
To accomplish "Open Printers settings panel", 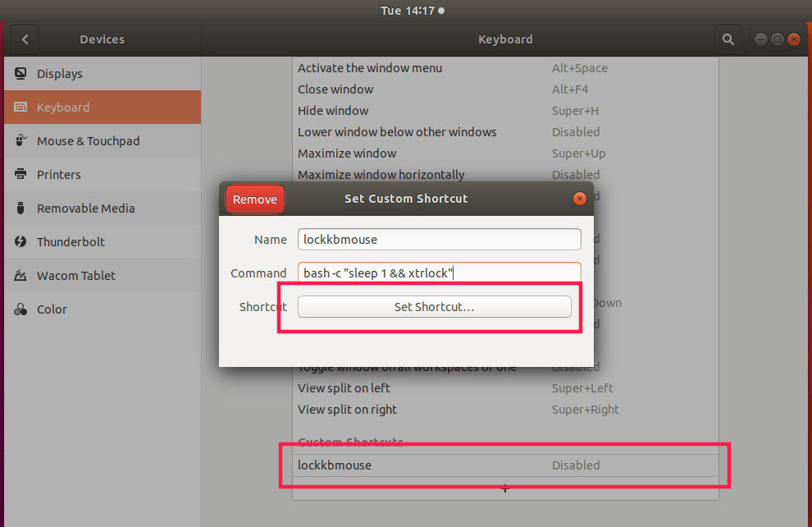I will point(103,175).
